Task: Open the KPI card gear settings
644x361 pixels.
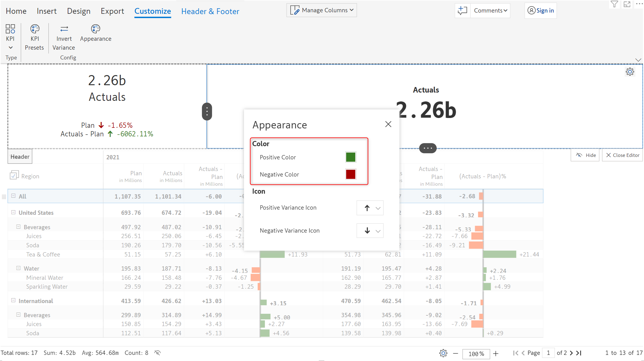Action: 630,72
